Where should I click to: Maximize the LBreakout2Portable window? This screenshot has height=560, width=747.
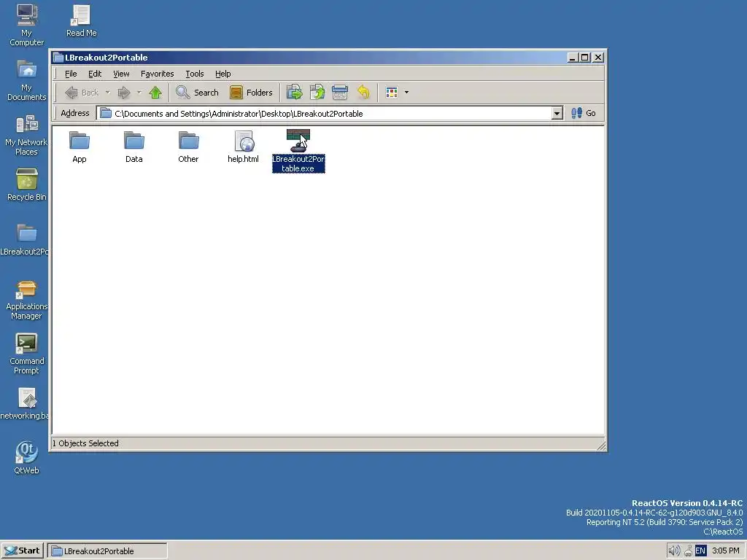tap(585, 58)
